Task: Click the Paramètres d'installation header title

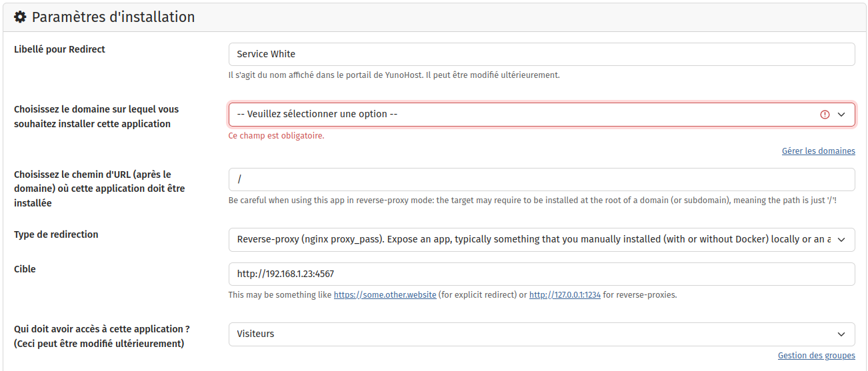Action: (113, 17)
